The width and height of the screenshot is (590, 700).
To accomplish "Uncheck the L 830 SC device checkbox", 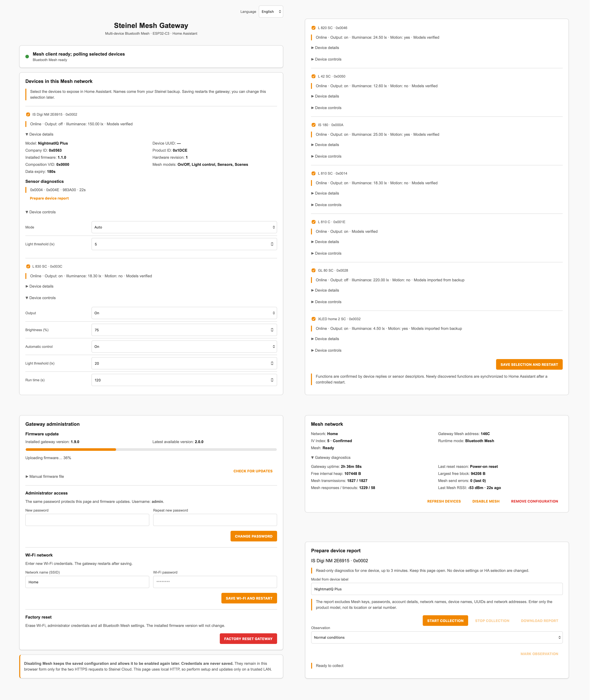I will (28, 267).
